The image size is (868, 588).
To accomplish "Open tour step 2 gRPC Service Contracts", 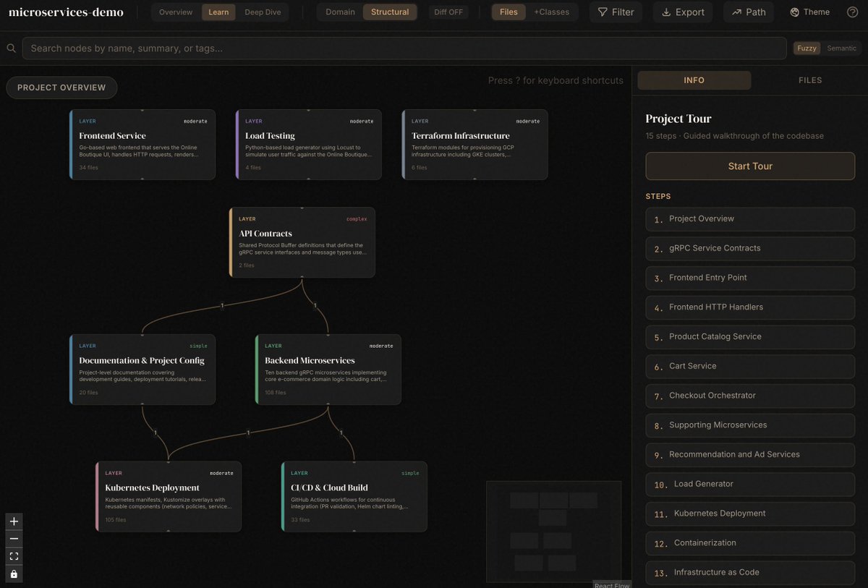I will tap(750, 249).
